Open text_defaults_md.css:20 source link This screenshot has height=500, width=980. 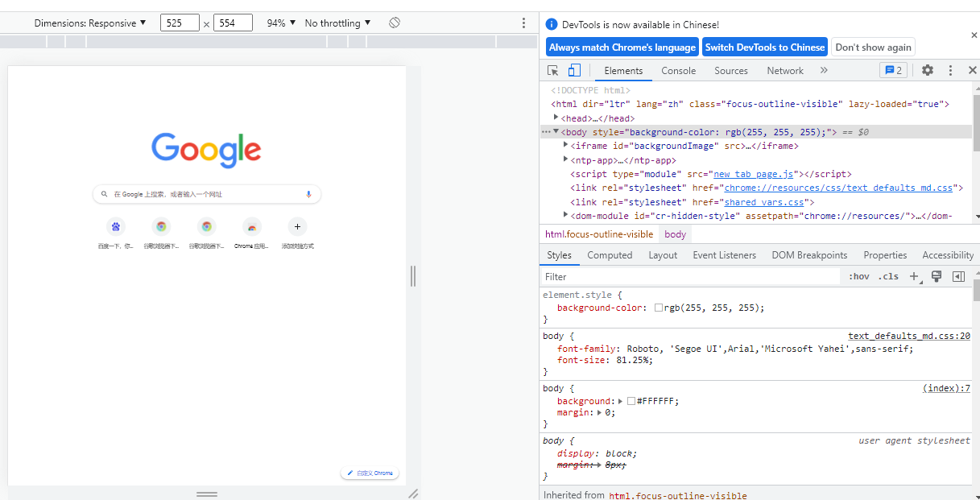tap(909, 336)
